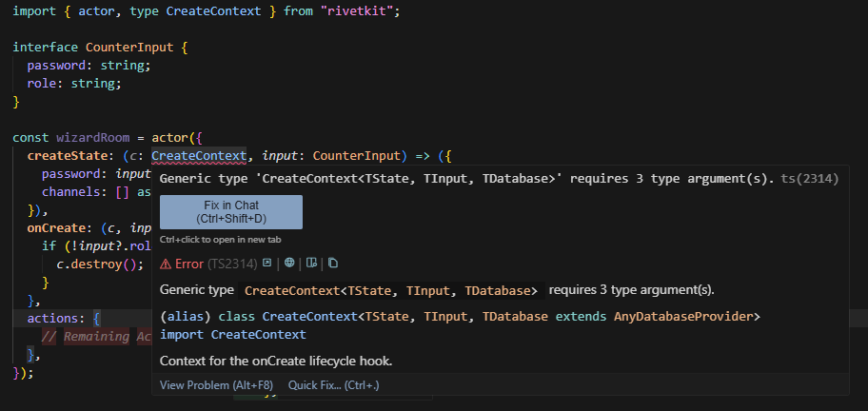Click the onCreate property key
This screenshot has height=411, width=868.
56,228
